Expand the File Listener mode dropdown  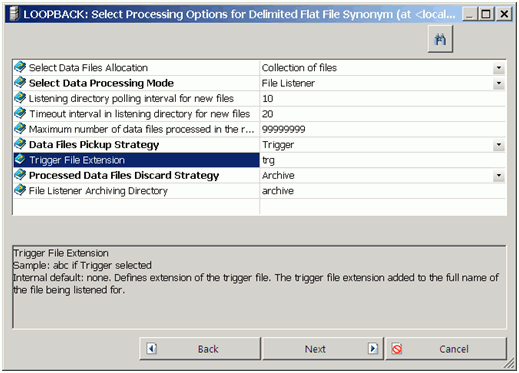click(x=499, y=83)
